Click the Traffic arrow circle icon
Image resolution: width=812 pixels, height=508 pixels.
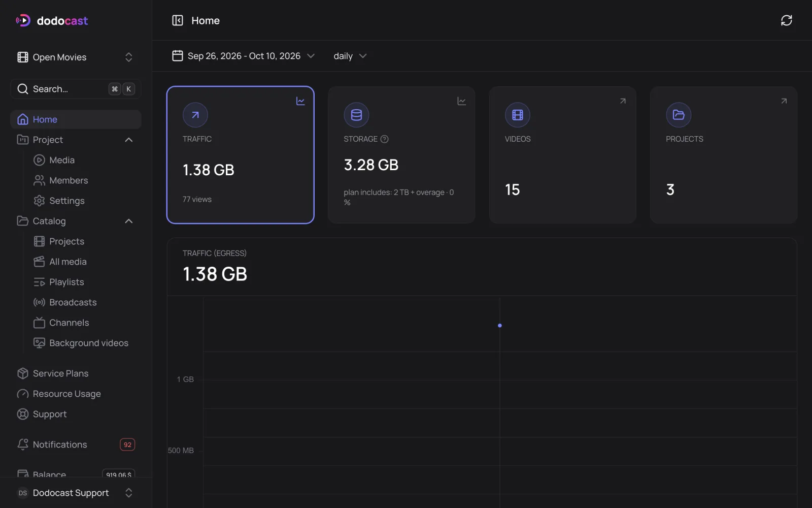[x=195, y=115]
